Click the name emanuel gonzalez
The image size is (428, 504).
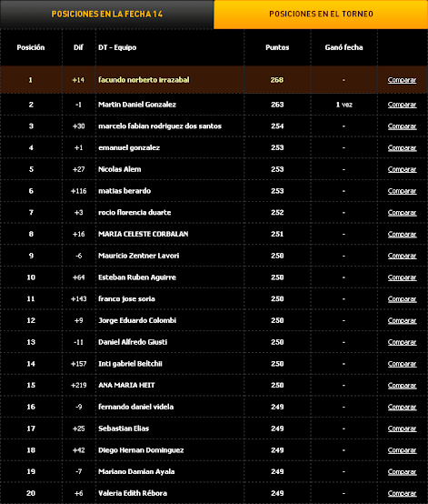pyautogui.click(x=129, y=148)
